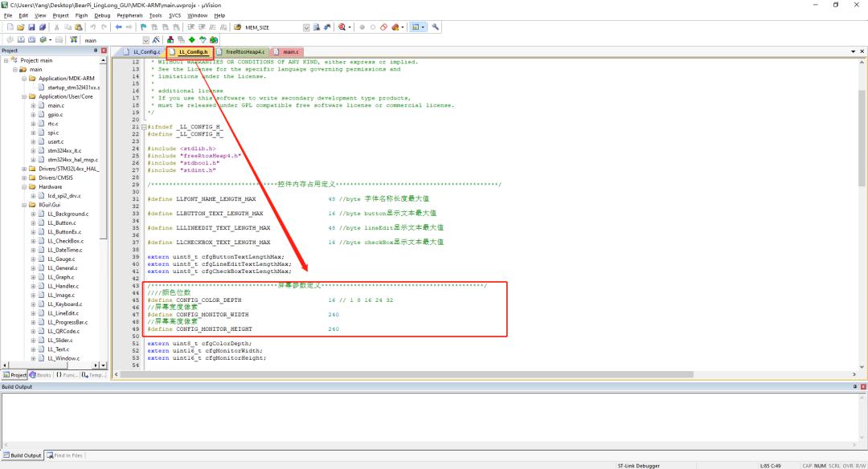
Task: Click the Save All icon
Action: (x=42, y=27)
